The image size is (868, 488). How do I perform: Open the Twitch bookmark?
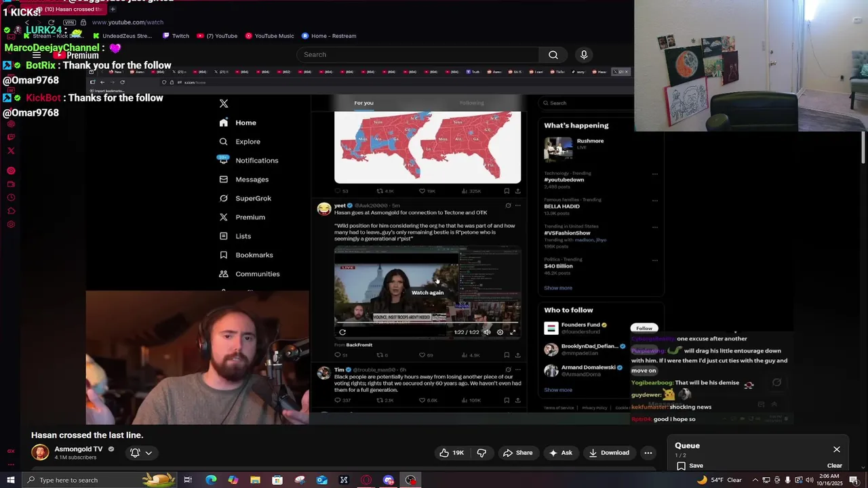tap(176, 36)
